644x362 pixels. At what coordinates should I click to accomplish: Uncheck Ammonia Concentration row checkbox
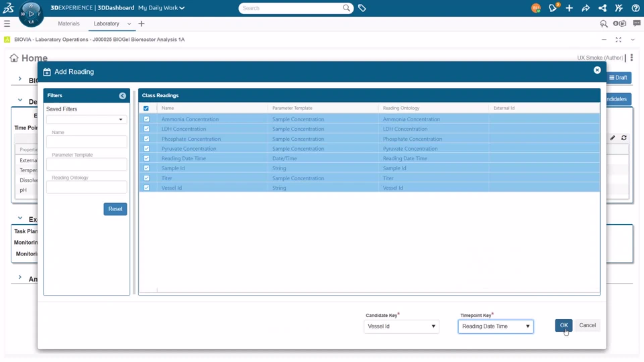pos(147,119)
